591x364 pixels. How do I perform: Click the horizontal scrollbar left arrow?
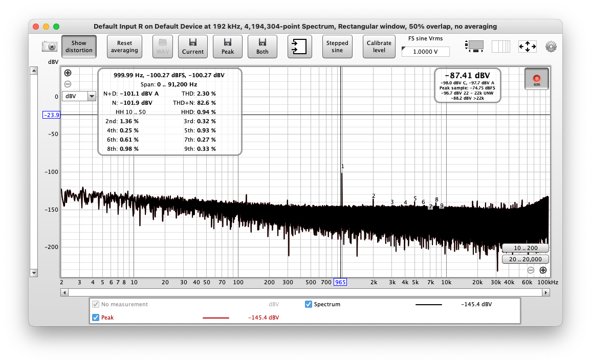pos(64,292)
